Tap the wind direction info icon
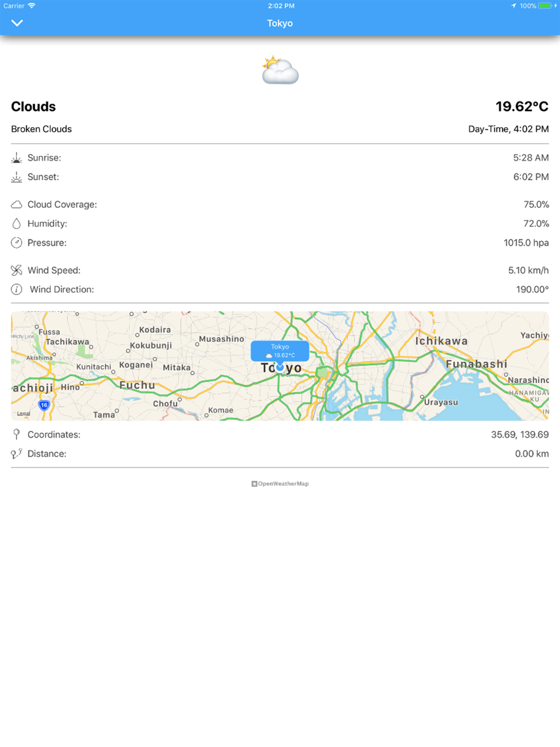The height and width of the screenshot is (747, 560). click(16, 290)
